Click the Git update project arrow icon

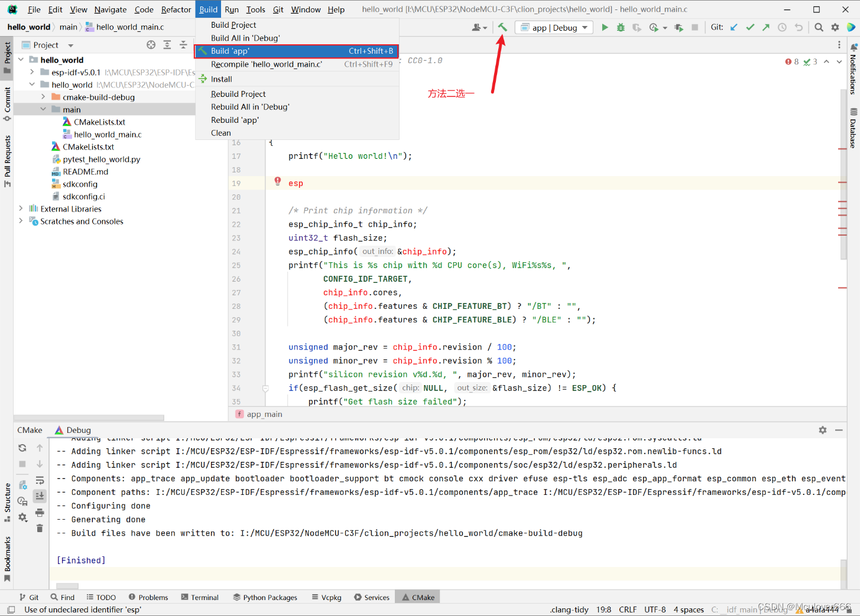pos(734,27)
